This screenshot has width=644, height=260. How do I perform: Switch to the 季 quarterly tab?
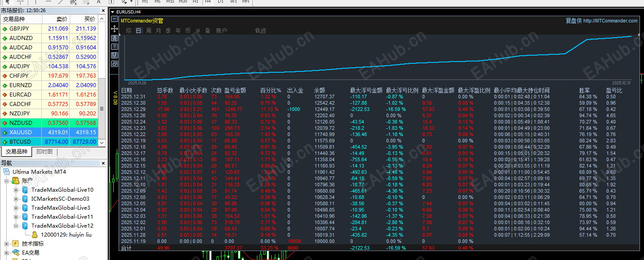point(168,31)
